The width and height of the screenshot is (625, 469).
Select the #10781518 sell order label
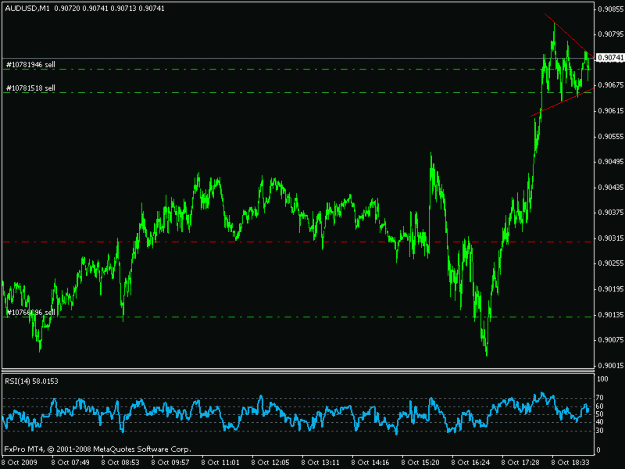click(31, 88)
